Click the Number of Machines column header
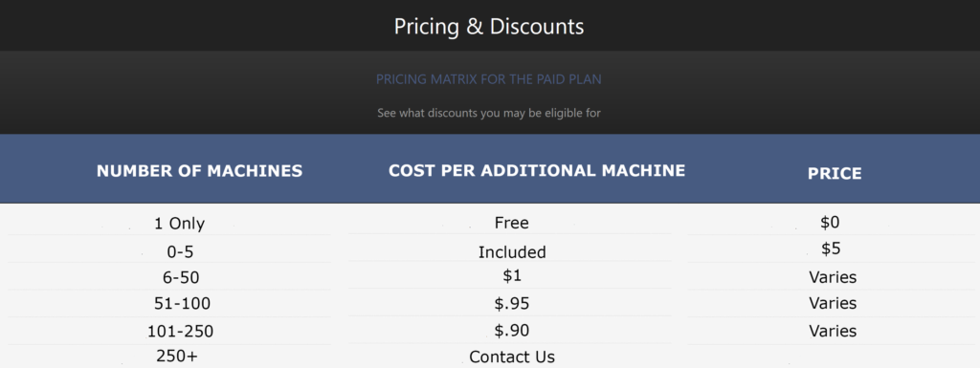 [x=199, y=171]
